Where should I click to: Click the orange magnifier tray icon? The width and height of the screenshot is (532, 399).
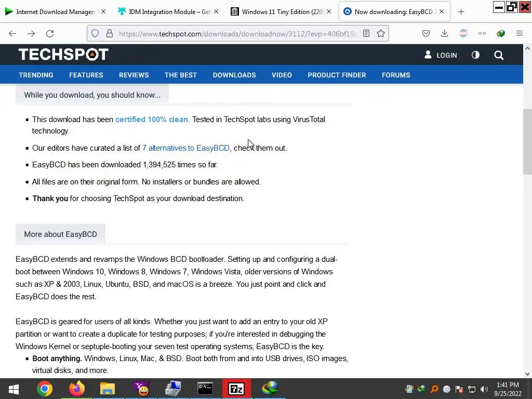tap(434, 389)
